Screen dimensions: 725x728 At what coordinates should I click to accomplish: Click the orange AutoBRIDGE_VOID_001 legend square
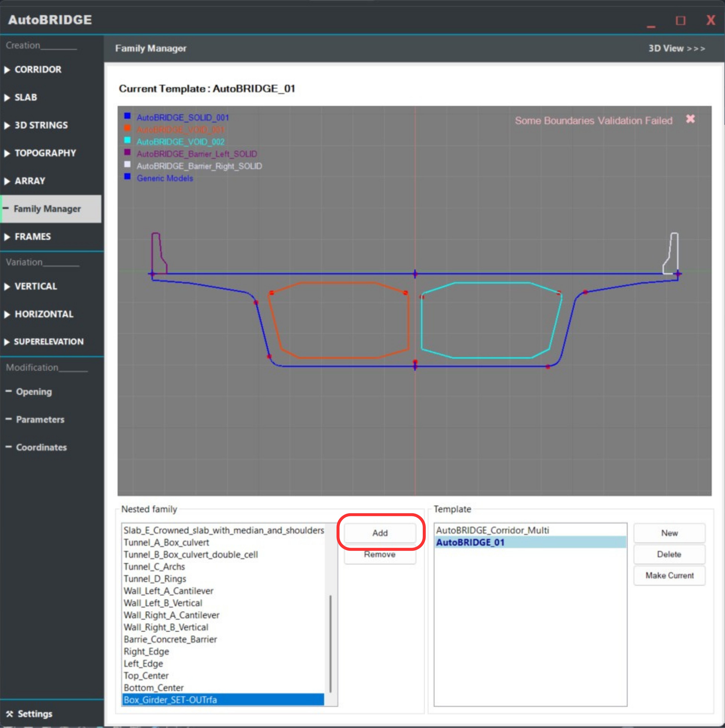click(x=127, y=128)
